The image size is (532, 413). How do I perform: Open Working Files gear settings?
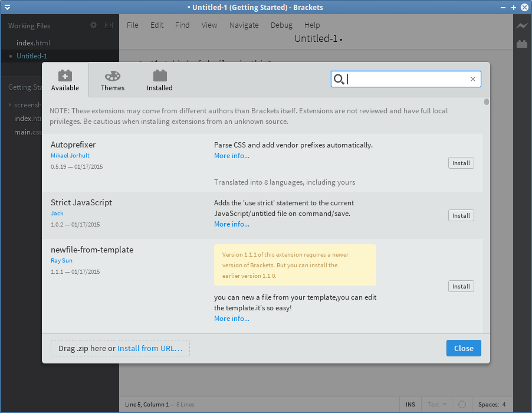[93, 25]
